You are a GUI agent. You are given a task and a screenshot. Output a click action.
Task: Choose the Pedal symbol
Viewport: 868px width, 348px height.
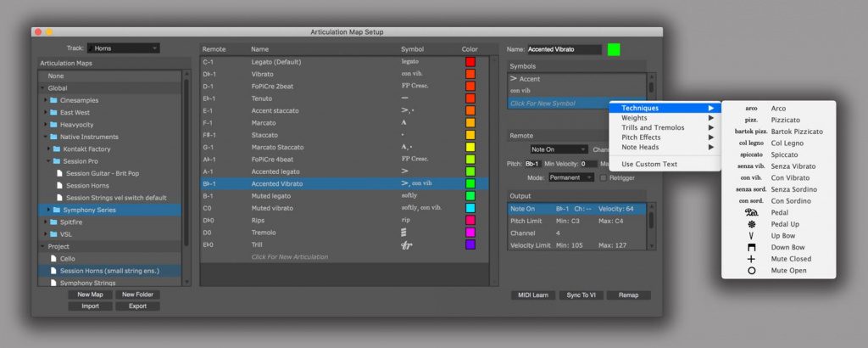point(778,213)
